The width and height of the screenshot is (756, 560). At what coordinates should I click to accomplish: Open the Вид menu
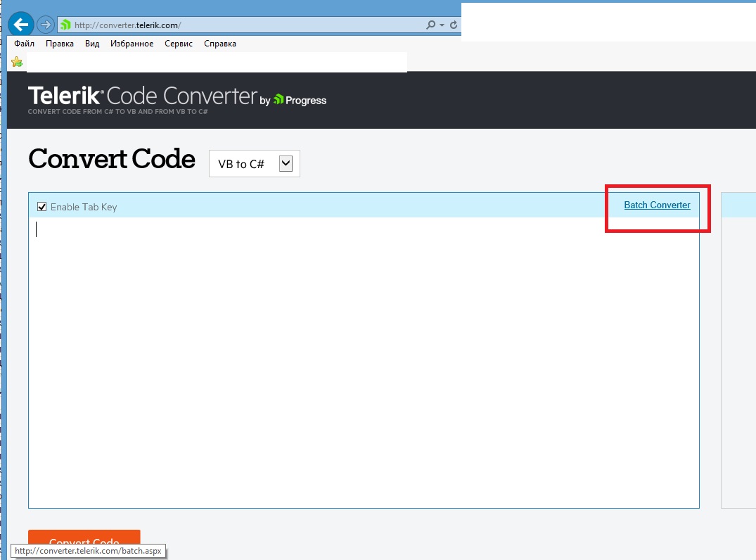92,44
